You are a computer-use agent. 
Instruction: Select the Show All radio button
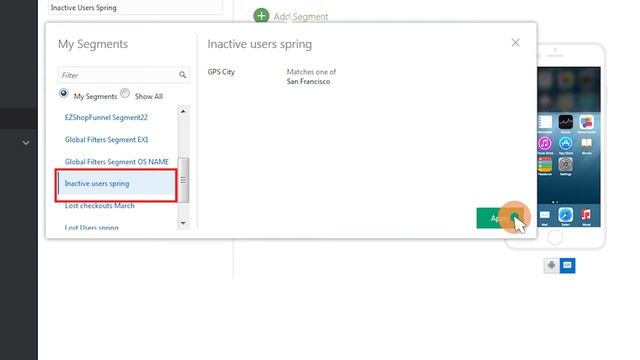[x=125, y=93]
